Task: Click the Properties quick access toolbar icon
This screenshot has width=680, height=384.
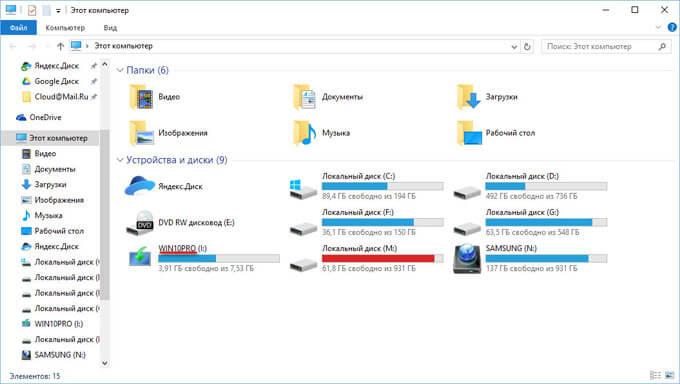Action: pyautogui.click(x=32, y=10)
